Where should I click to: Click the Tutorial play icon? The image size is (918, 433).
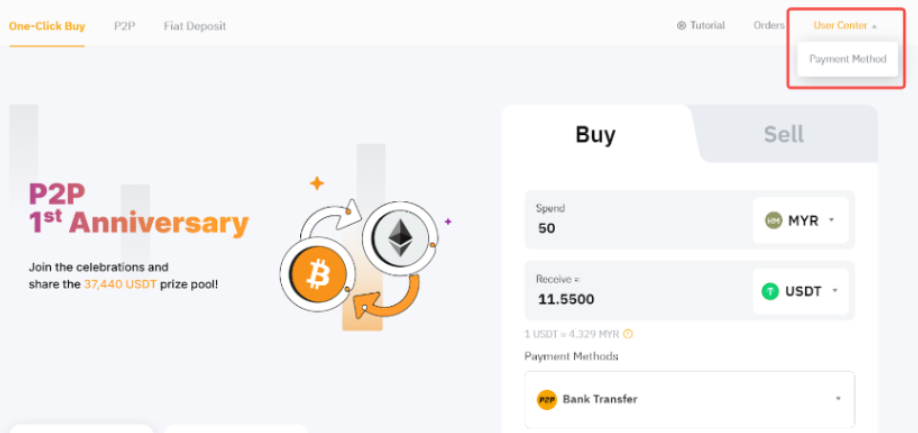click(681, 26)
